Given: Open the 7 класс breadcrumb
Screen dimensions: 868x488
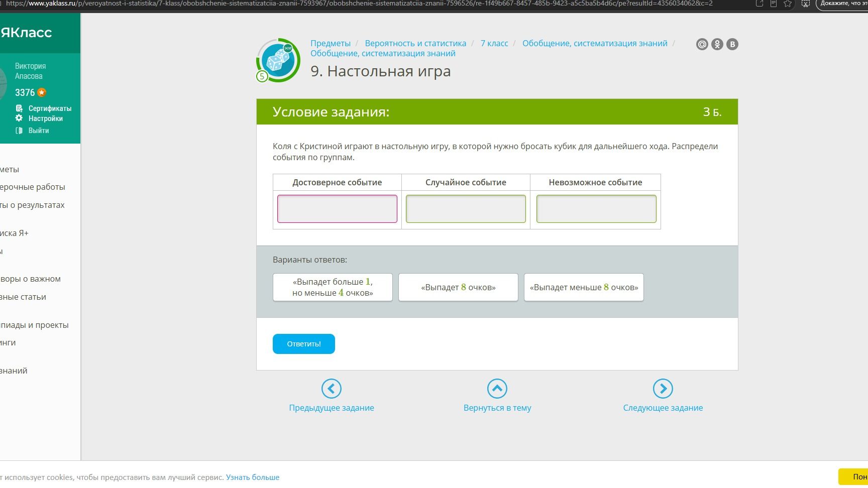Looking at the screenshot, I should point(494,43).
